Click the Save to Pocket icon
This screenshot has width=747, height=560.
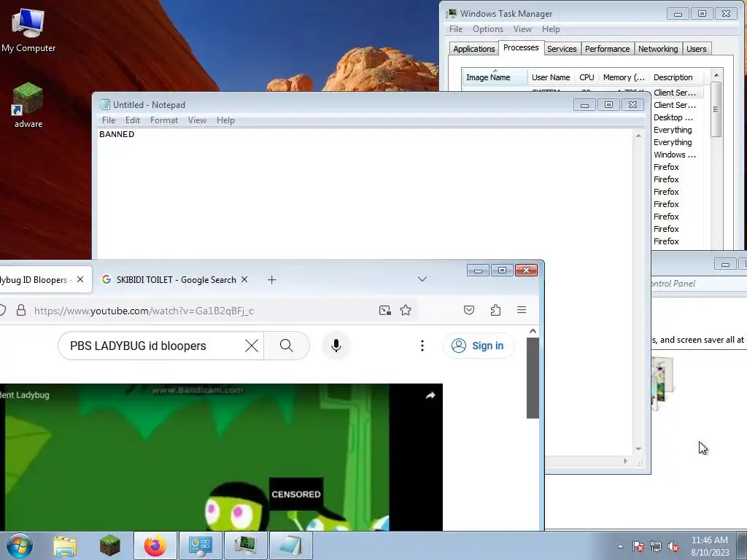pyautogui.click(x=469, y=311)
